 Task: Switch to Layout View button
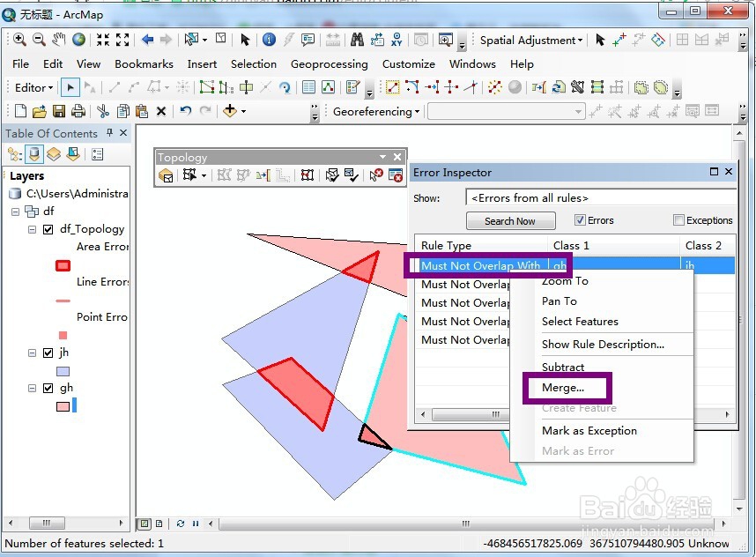[159, 524]
